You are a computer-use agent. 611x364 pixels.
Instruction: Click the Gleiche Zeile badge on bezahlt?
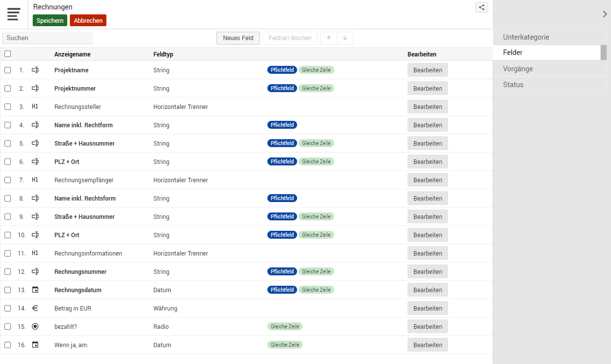[x=285, y=326]
